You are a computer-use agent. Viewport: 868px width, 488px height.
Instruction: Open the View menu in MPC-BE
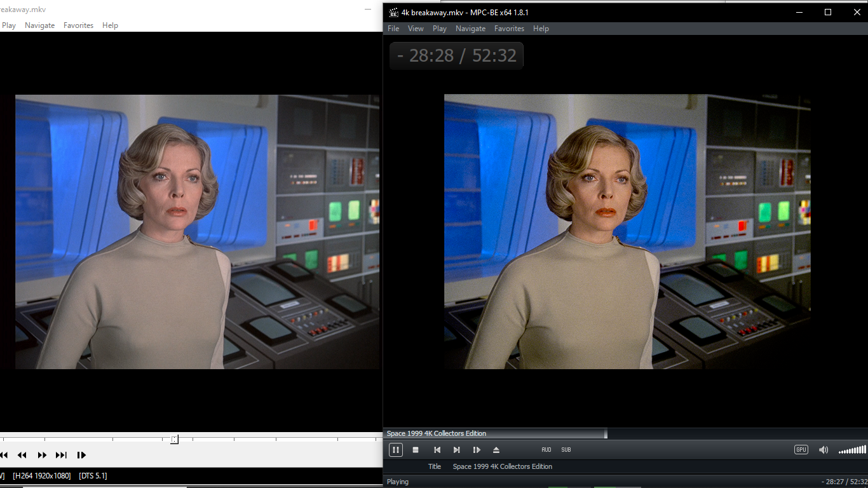tap(416, 29)
